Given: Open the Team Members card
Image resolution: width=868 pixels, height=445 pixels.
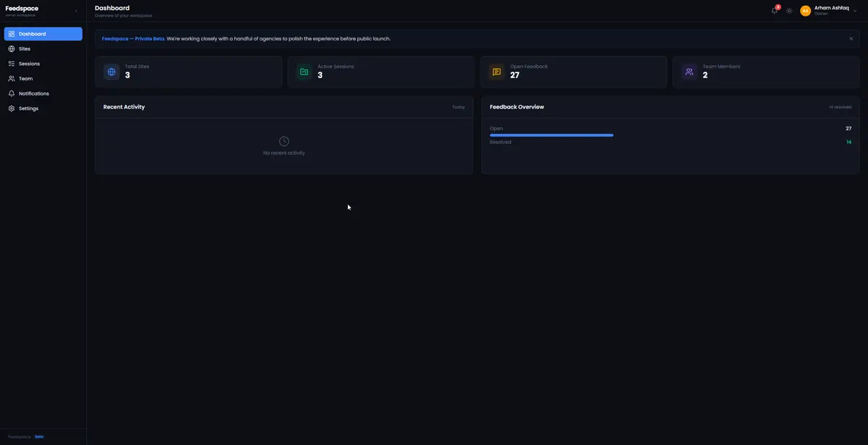Looking at the screenshot, I should coord(766,72).
